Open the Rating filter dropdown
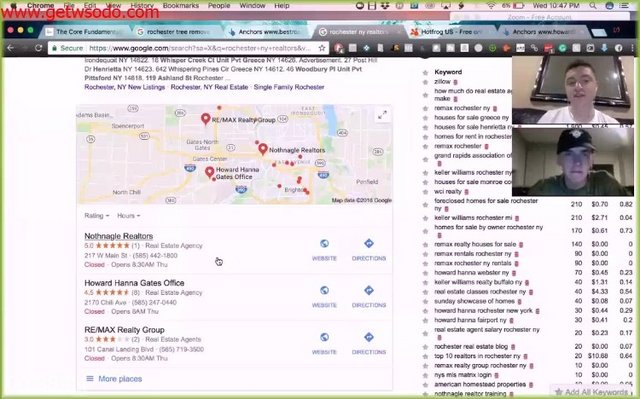This screenshot has width=640, height=399. pyautogui.click(x=97, y=215)
